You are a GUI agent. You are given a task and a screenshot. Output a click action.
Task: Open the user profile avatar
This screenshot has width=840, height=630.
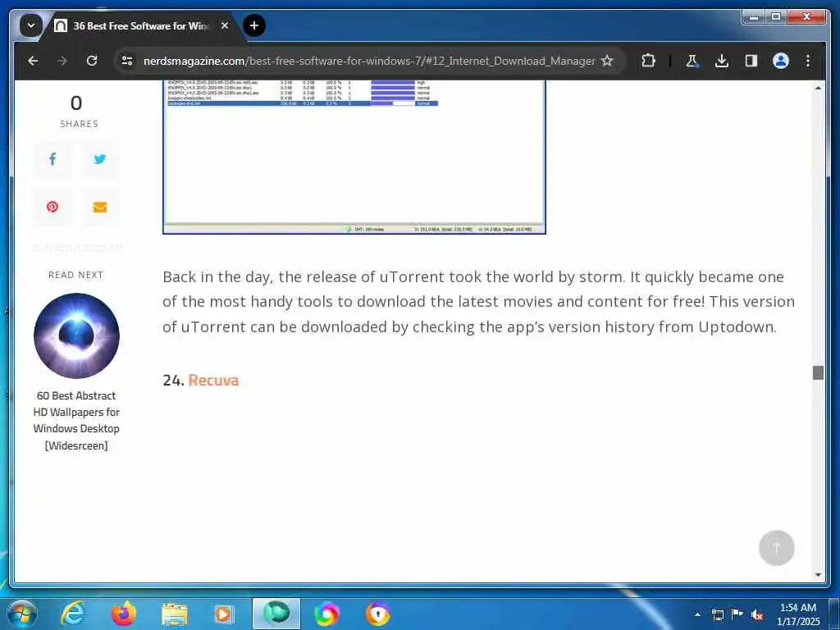[781, 61]
